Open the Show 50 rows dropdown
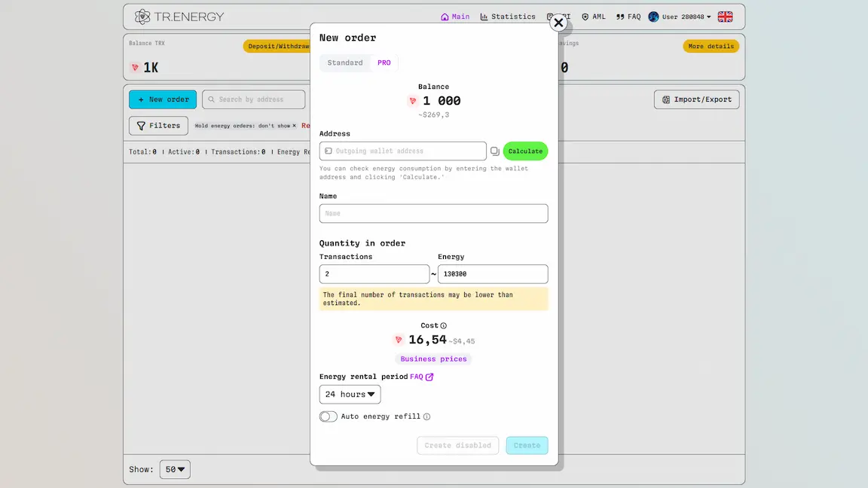The width and height of the screenshot is (868, 488). point(175,469)
